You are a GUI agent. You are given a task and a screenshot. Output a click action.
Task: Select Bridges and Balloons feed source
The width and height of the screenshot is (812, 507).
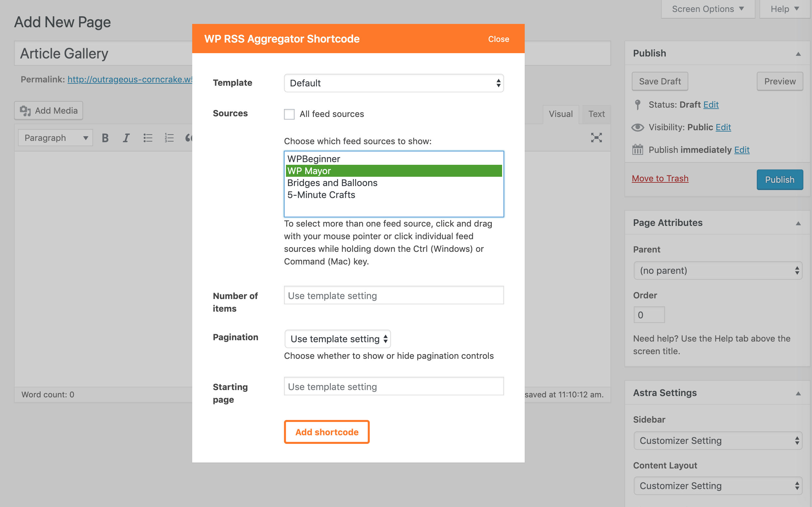[x=394, y=183]
